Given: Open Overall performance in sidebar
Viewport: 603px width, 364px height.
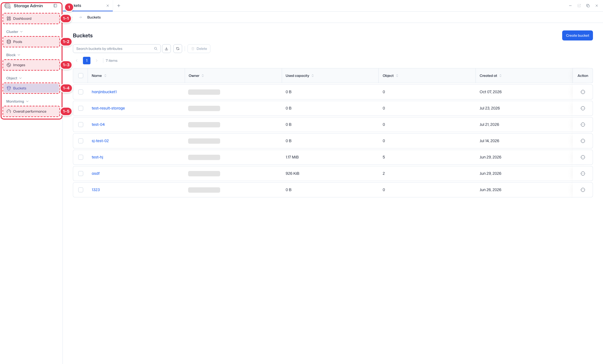Looking at the screenshot, I should [31, 111].
